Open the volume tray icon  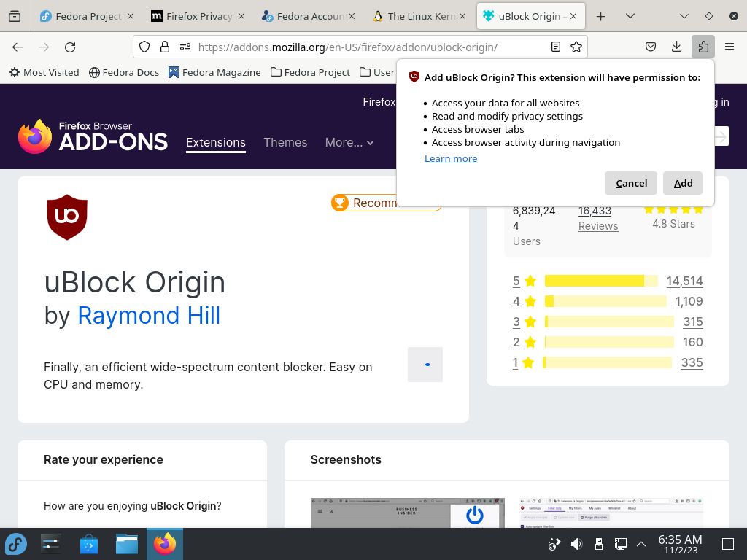tap(577, 544)
